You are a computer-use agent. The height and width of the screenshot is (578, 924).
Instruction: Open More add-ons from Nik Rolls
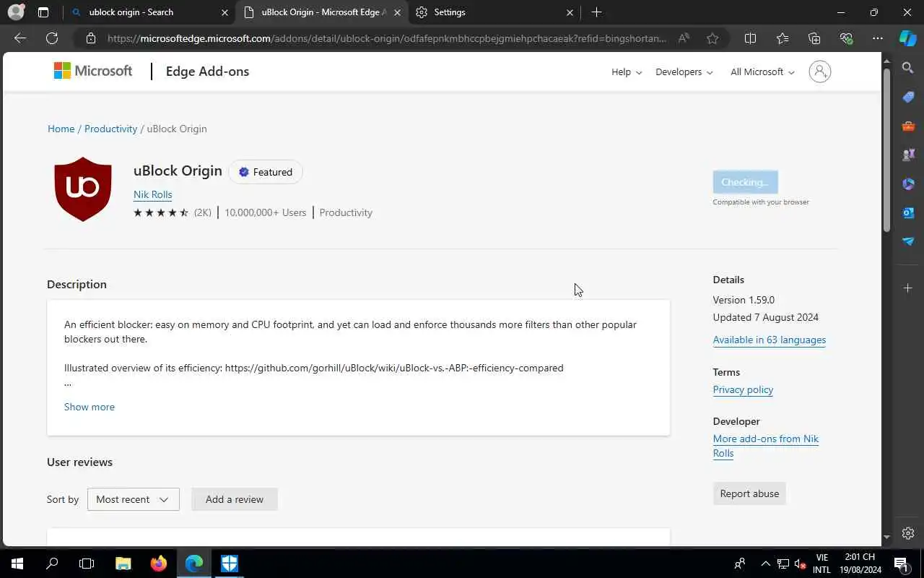point(766,446)
